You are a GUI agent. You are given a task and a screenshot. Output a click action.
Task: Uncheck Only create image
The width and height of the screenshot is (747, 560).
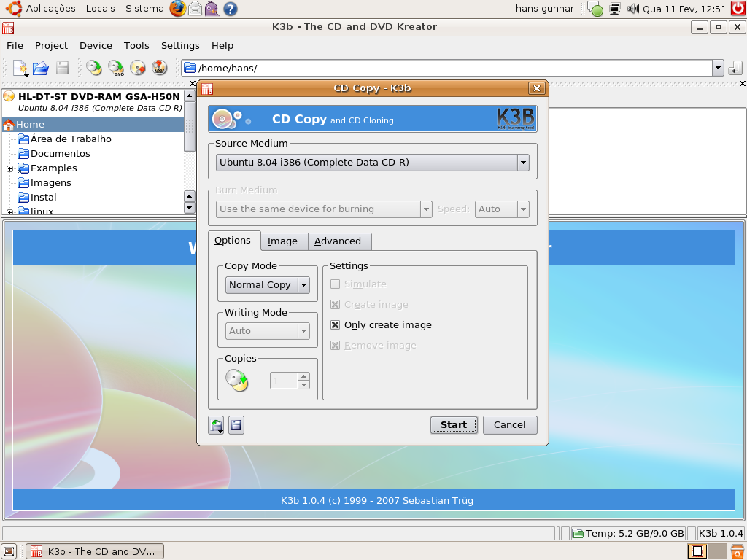coord(336,325)
